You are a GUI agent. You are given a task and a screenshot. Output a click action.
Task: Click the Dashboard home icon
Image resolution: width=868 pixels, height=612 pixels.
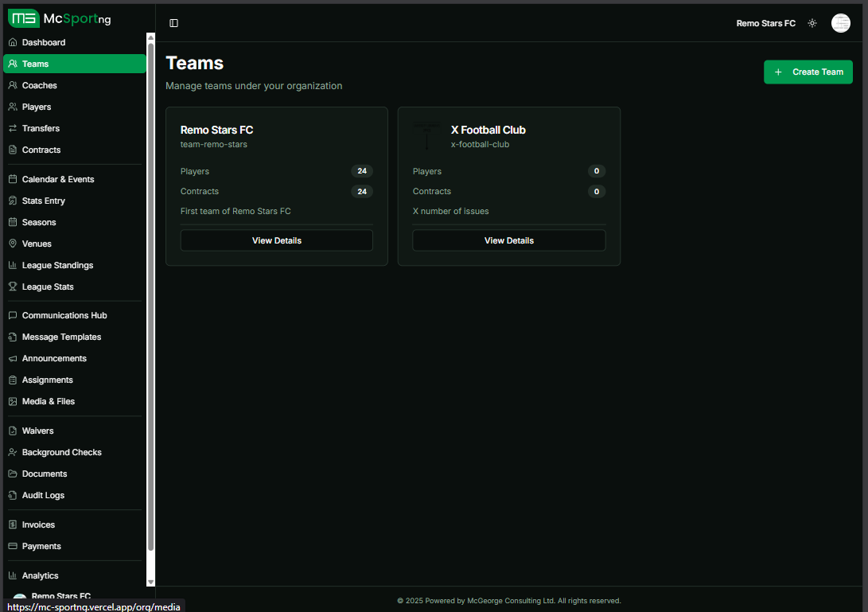tap(13, 42)
